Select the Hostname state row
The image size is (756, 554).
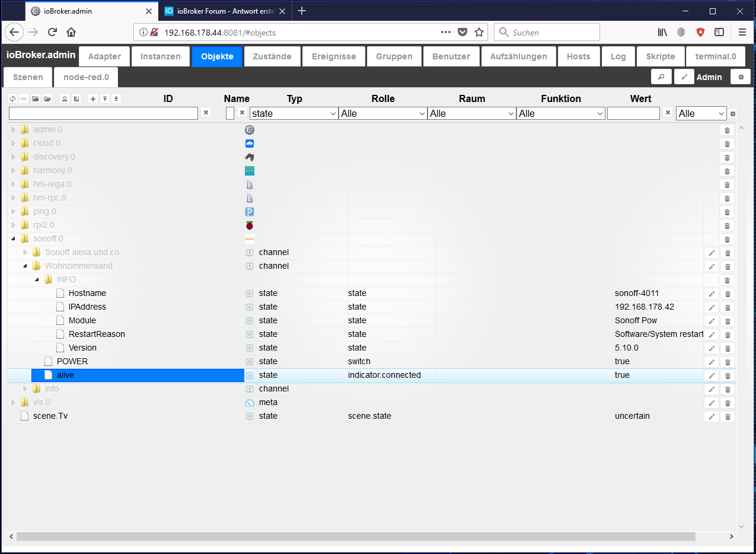coord(87,293)
